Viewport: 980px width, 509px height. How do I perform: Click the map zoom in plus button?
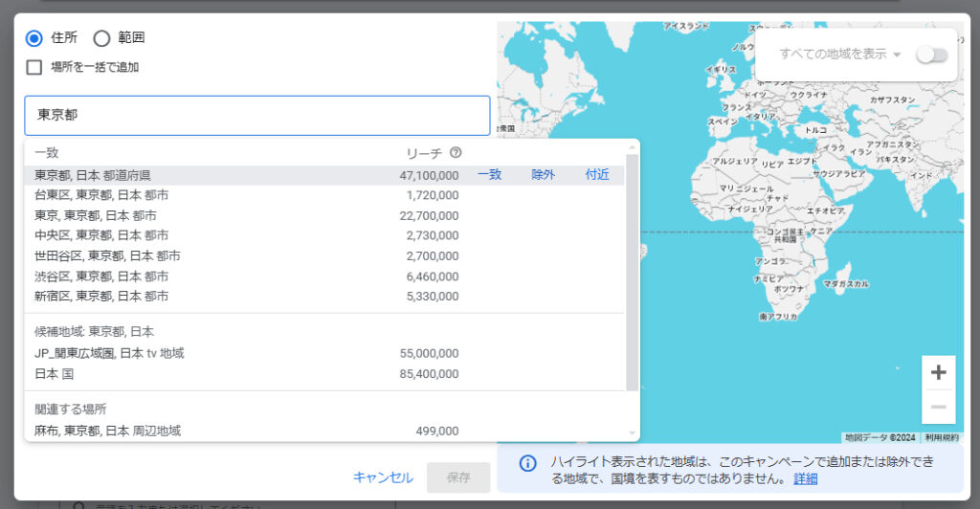coord(938,372)
